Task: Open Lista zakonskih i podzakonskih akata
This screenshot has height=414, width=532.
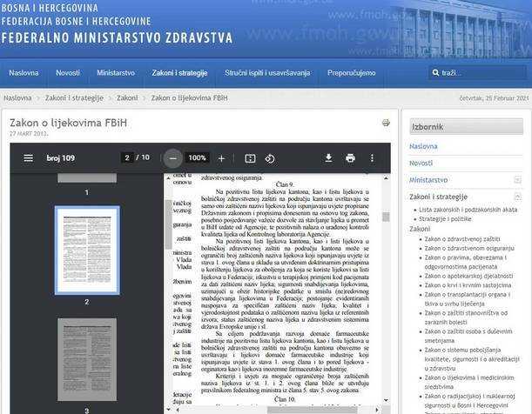Action: coord(468,210)
